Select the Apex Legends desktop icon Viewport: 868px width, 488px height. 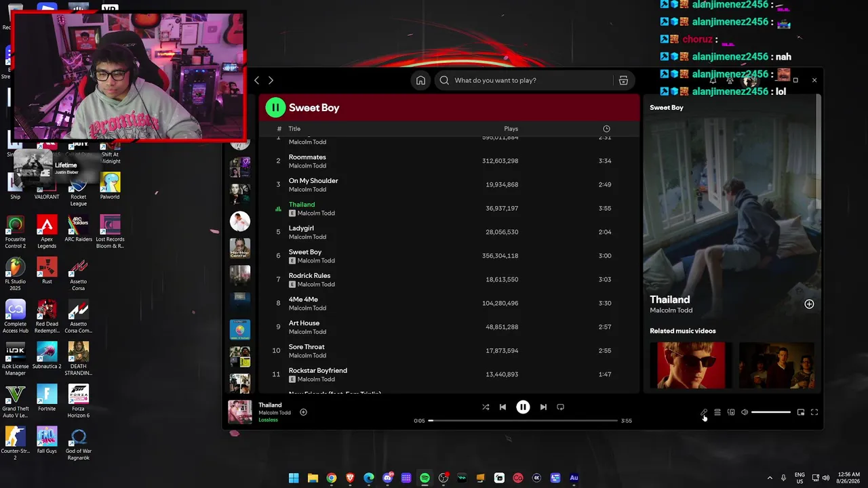coord(47,232)
